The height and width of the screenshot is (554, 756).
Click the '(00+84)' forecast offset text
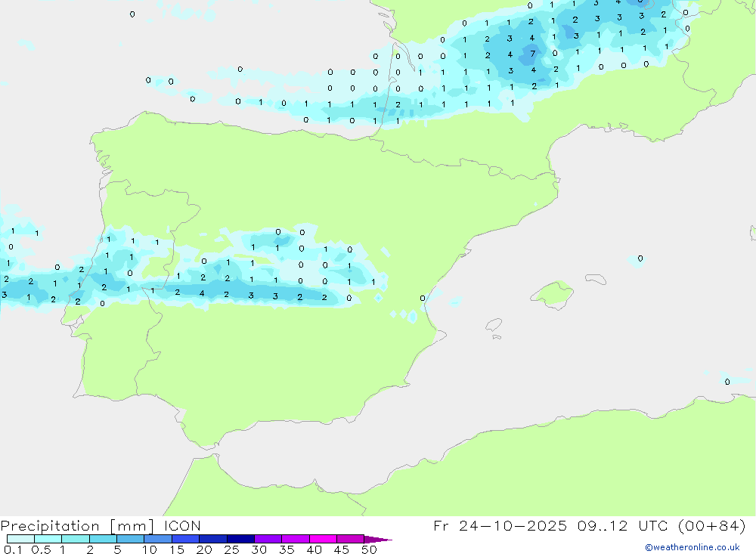[x=711, y=525]
